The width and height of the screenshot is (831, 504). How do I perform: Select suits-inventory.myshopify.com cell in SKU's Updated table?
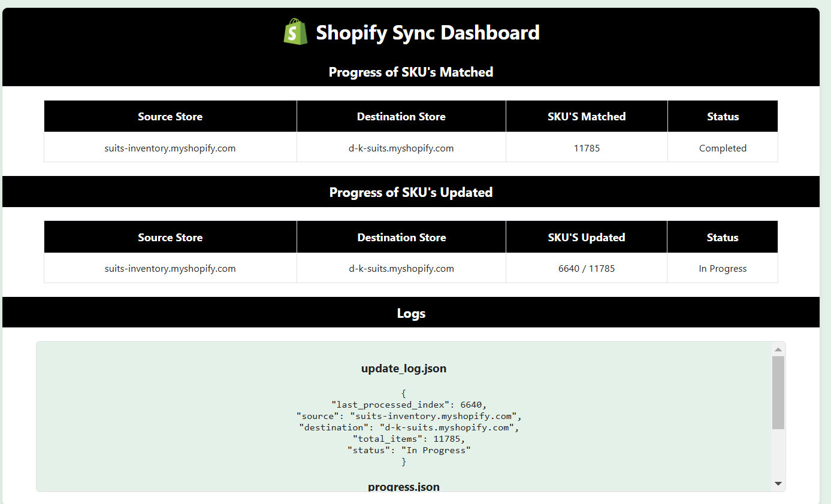point(170,268)
